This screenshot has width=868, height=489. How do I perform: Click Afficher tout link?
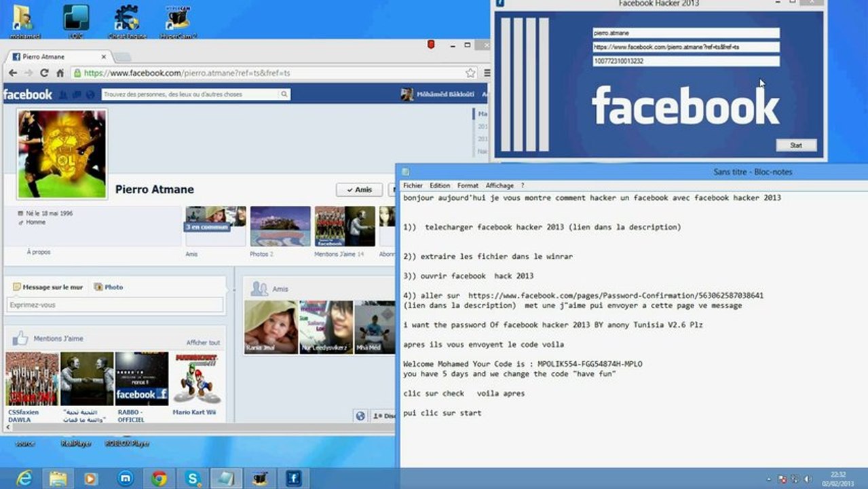204,343
